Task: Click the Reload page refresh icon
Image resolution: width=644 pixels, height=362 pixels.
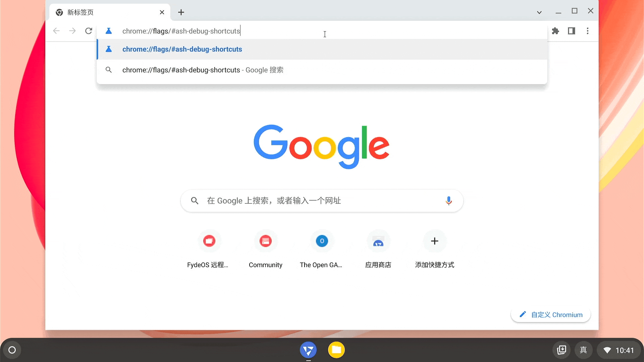Action: [x=89, y=31]
